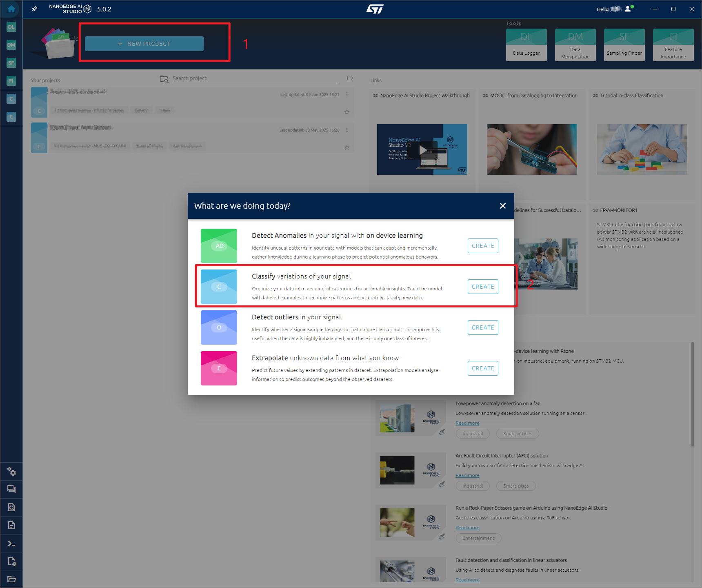Open the n-class Classification blocks thumbnail

[642, 149]
